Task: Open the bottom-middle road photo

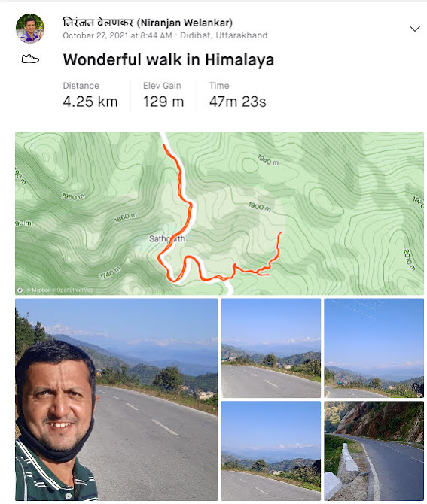Action: 271,451
